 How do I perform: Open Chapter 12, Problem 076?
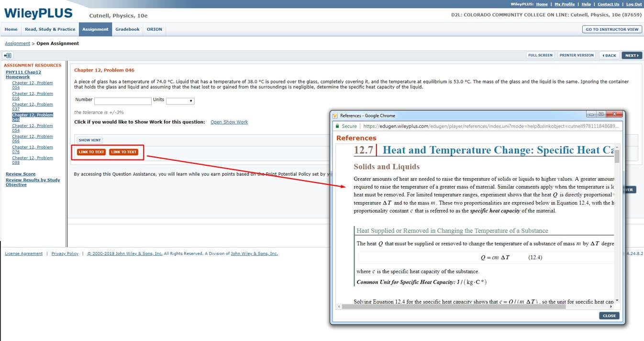click(x=33, y=149)
